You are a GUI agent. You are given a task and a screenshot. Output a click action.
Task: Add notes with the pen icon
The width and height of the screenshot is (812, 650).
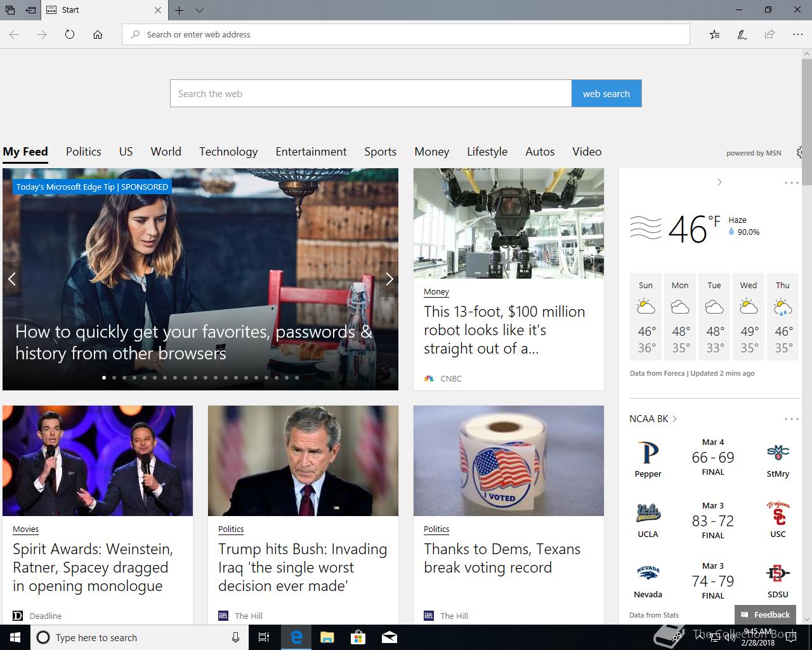pos(742,34)
